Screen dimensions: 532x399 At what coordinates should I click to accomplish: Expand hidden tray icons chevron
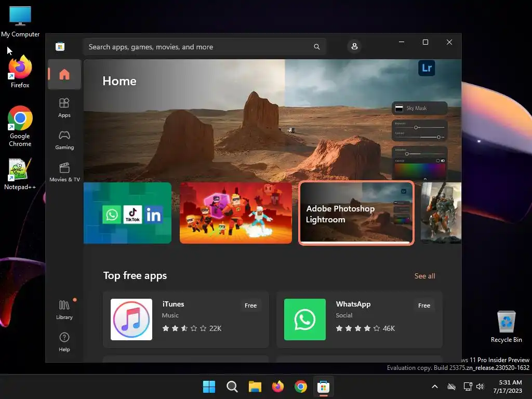(435, 387)
